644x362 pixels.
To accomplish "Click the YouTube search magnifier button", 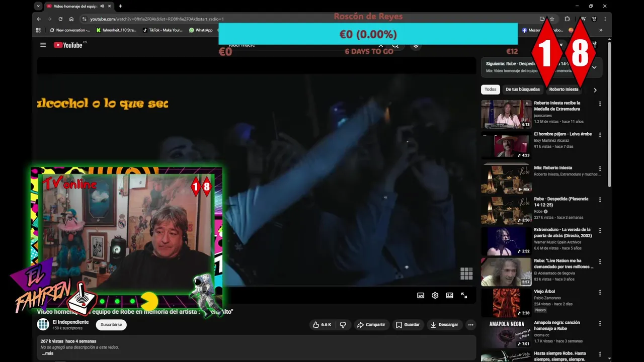I will point(395,45).
